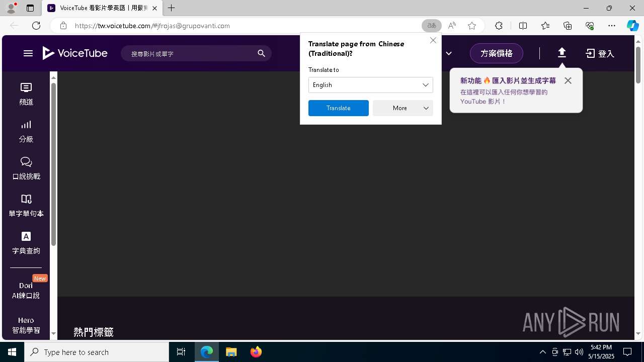
Task: Open the browser profile icon
Action: [x=11, y=8]
